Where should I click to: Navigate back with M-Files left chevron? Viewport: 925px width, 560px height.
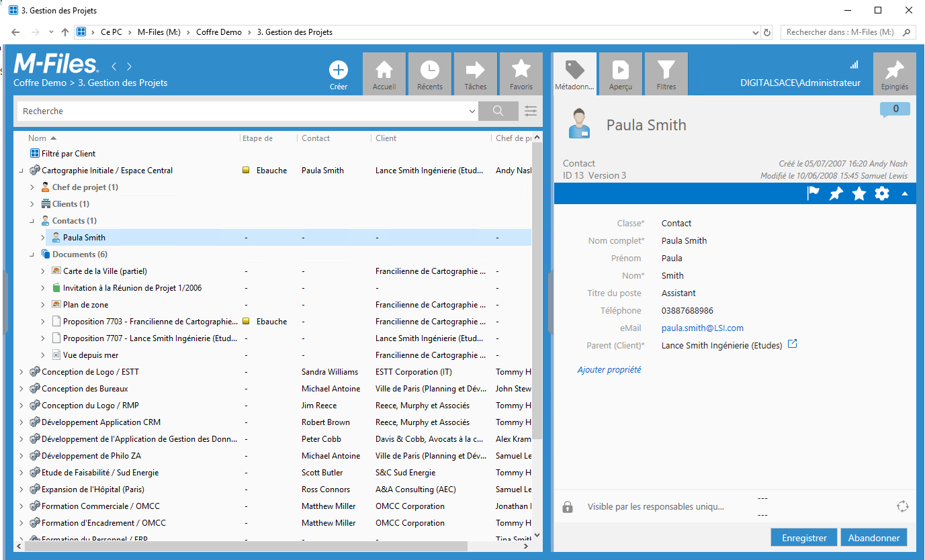[114, 66]
